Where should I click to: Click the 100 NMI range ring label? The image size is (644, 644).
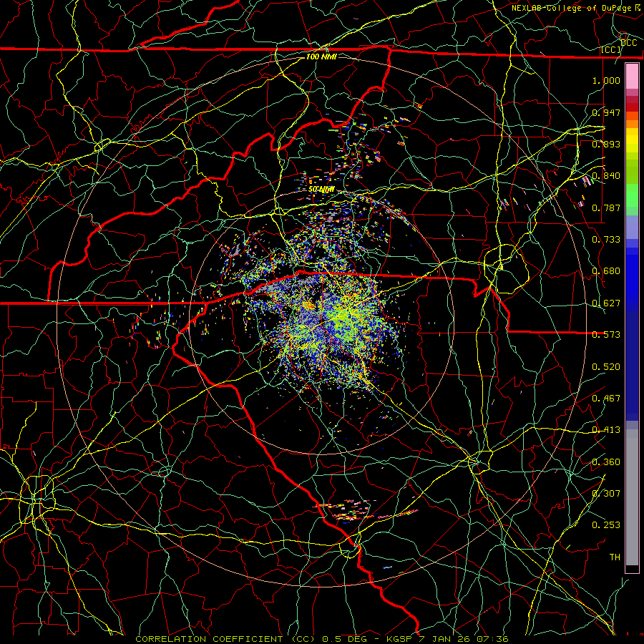[321, 57]
